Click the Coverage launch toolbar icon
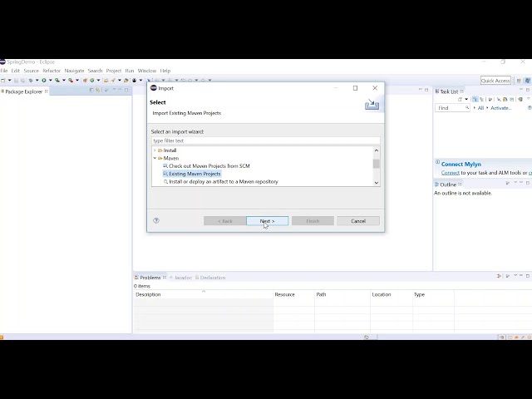This screenshot has height=399, width=532. pos(57,81)
